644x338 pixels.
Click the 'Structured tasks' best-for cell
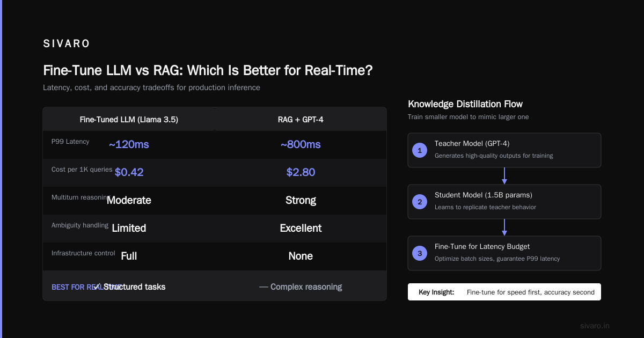129,287
